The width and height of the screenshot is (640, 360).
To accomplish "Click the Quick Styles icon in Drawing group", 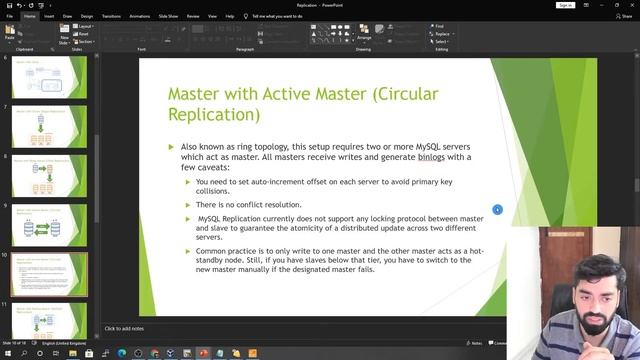I will click(380, 29).
